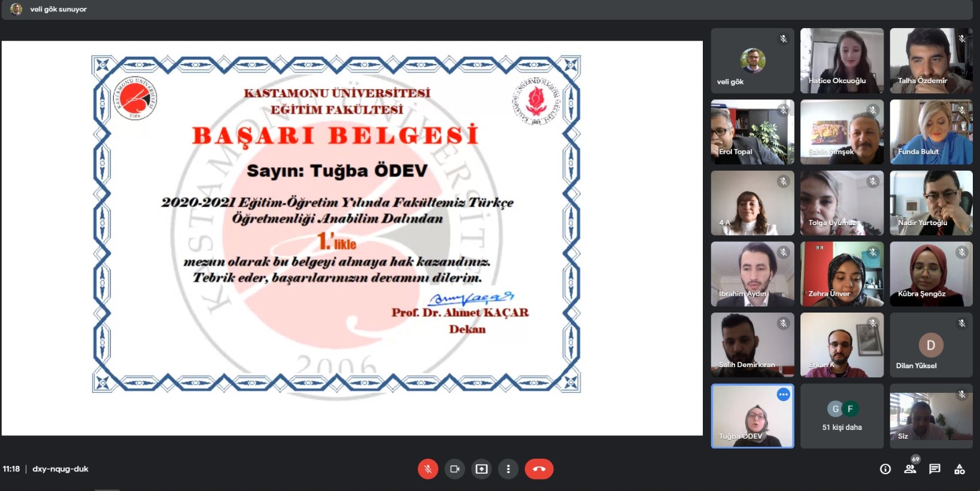Open the more options three-dot menu

coord(508,469)
